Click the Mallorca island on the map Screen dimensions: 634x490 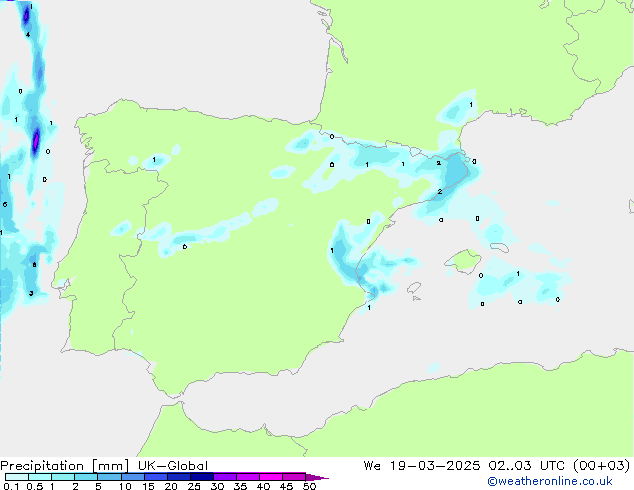point(463,260)
